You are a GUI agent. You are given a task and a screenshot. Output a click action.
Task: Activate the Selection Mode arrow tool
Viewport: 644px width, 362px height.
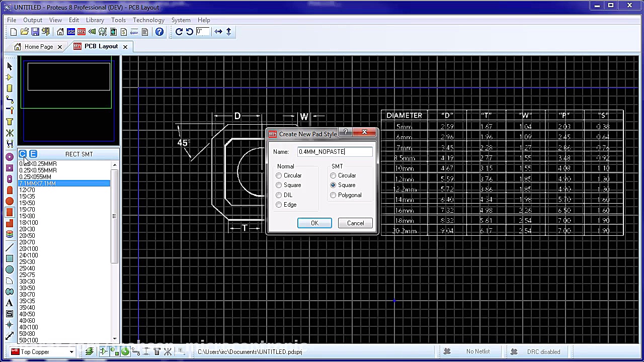click(10, 66)
